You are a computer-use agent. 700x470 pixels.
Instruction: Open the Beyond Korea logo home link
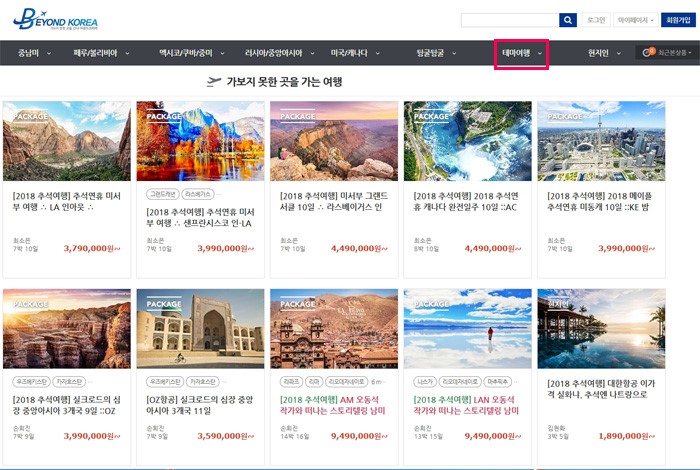(x=55, y=20)
